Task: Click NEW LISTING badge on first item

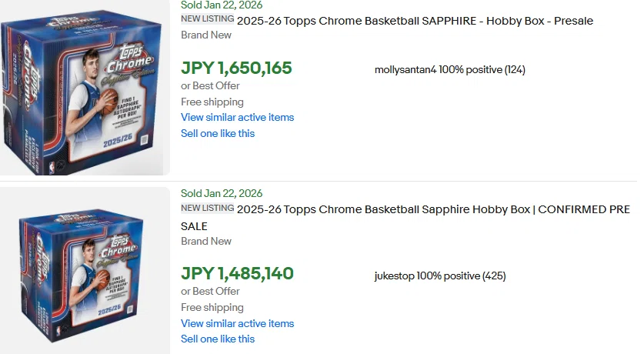Action: coord(208,19)
